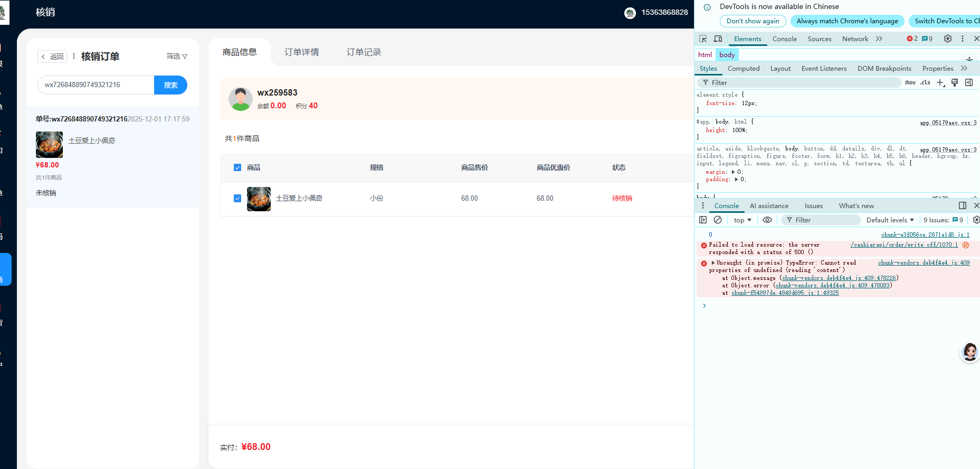The image size is (980, 469).
Task: Open the Default levels dropdown
Action: [890, 220]
